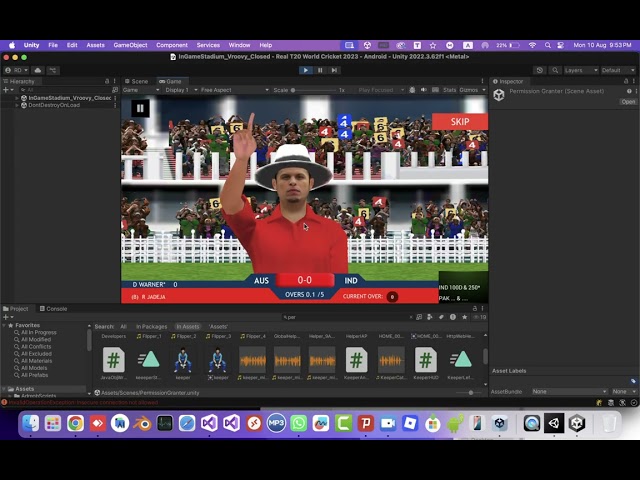The image size is (640, 480).
Task: Click the Save Search star icon in Project
Action: pyautogui.click(x=464, y=317)
